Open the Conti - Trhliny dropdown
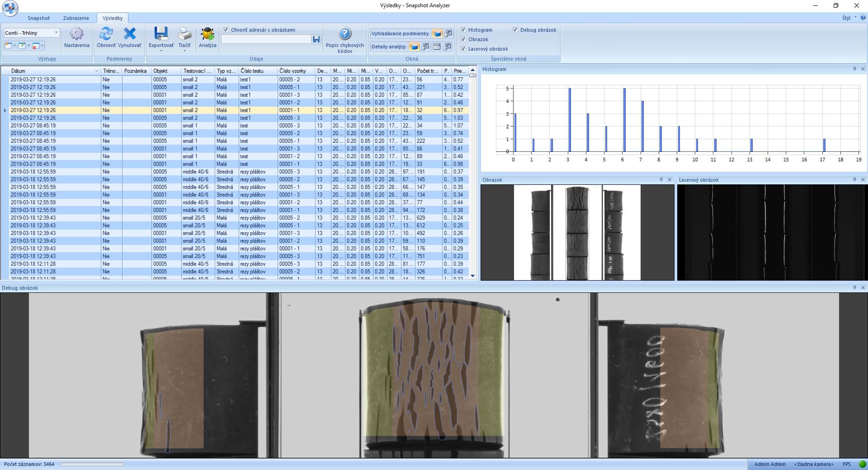 tap(56, 33)
